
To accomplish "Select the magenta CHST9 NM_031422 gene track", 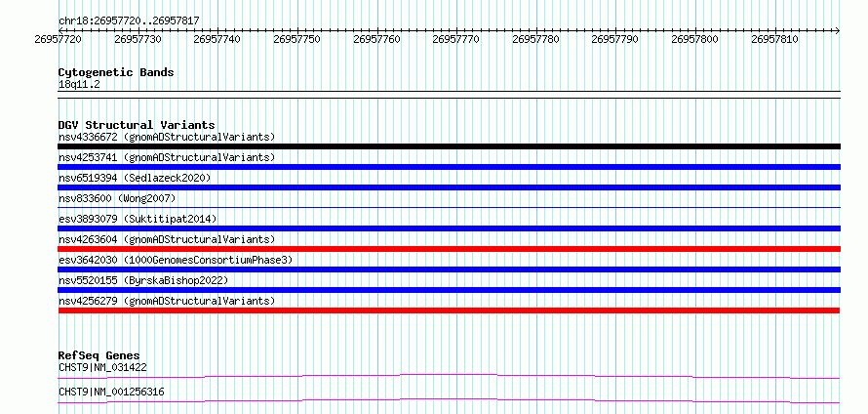I will (x=449, y=377).
